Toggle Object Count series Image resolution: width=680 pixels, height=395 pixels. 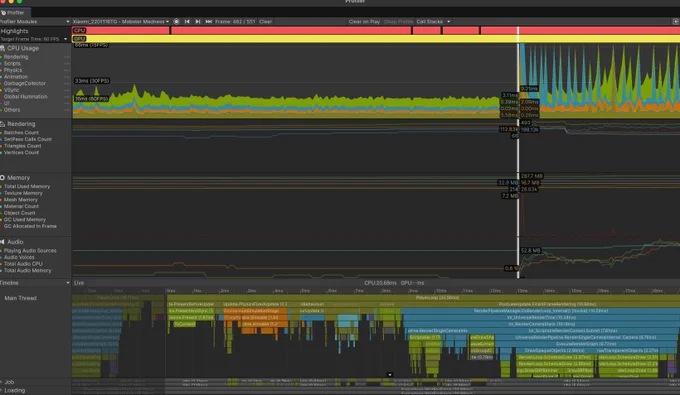(20, 213)
